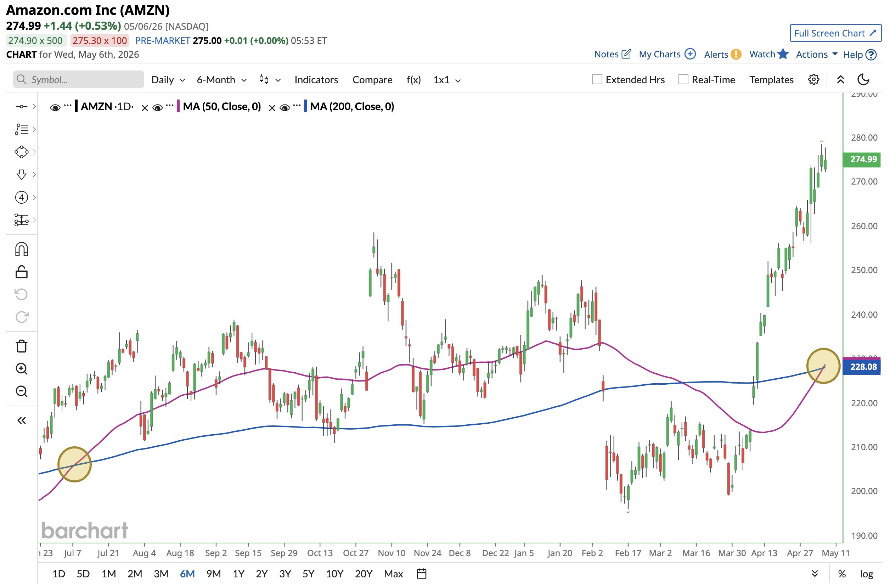
Task: Open the text and notes annotation tool
Action: click(x=21, y=129)
